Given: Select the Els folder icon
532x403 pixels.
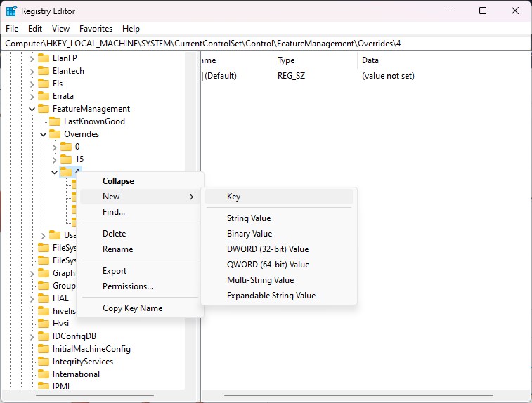Looking at the screenshot, I should [x=44, y=84].
